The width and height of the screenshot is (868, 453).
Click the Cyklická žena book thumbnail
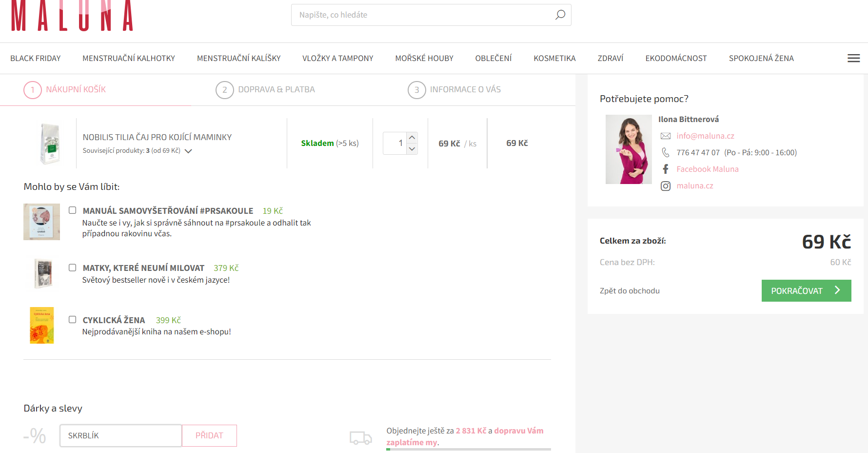tap(42, 325)
